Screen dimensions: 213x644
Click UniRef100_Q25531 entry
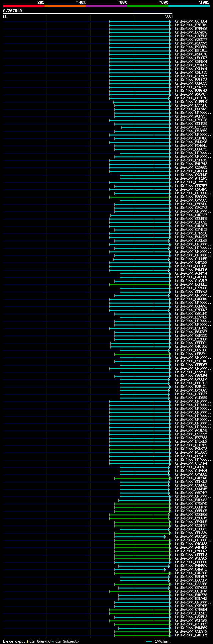click(191, 182)
